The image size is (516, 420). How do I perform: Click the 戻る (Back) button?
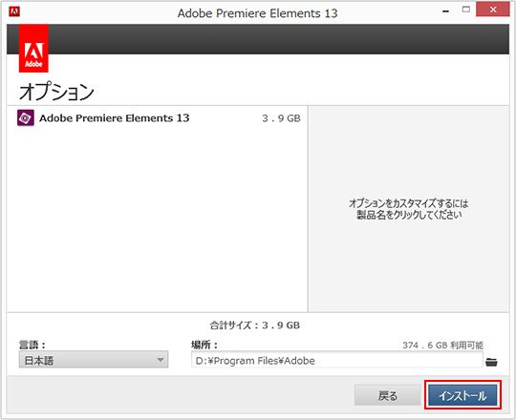(x=387, y=395)
